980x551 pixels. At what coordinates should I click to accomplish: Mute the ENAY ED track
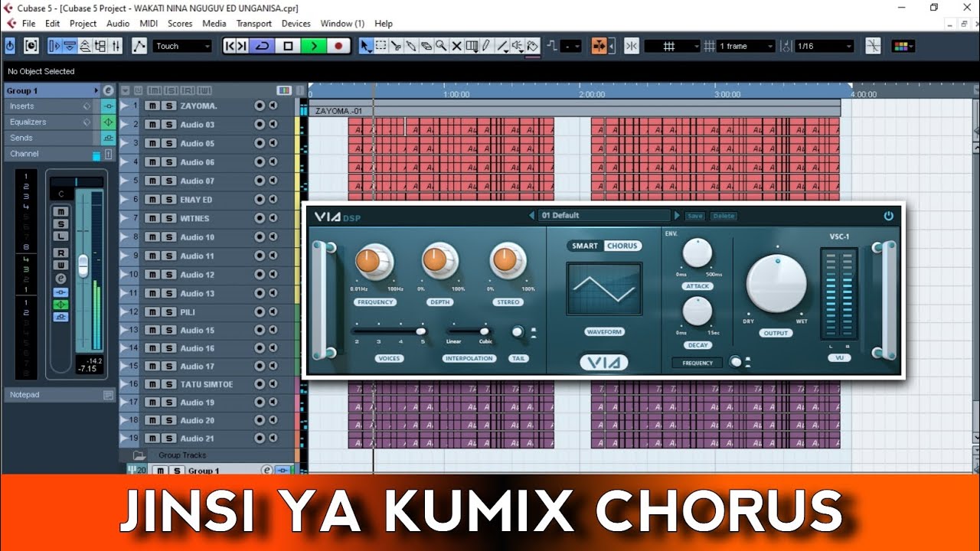click(x=153, y=200)
